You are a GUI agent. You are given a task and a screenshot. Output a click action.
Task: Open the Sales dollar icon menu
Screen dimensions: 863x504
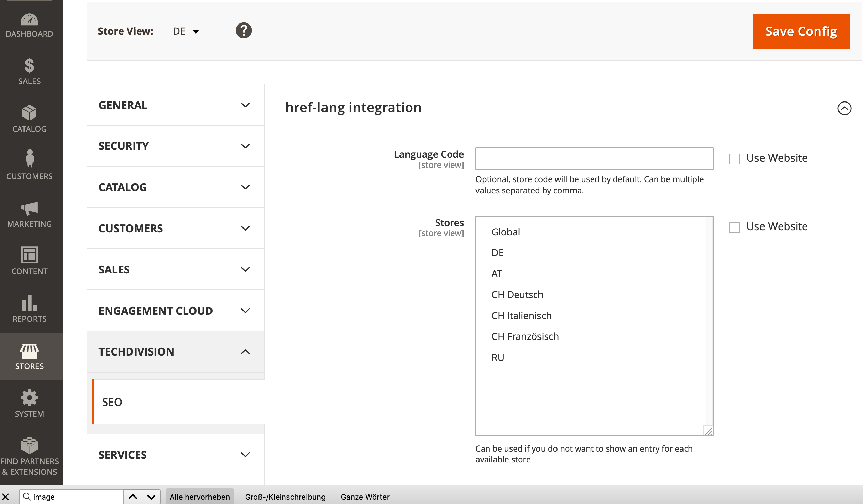(29, 65)
